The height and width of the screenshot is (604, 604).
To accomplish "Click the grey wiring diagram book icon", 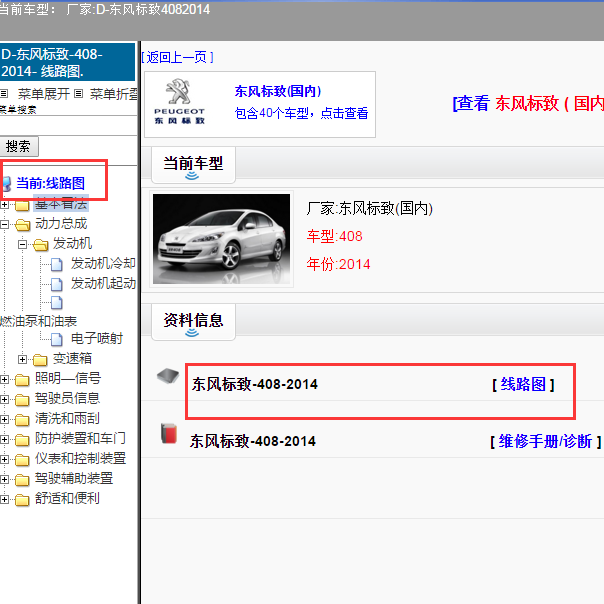I will [x=168, y=376].
